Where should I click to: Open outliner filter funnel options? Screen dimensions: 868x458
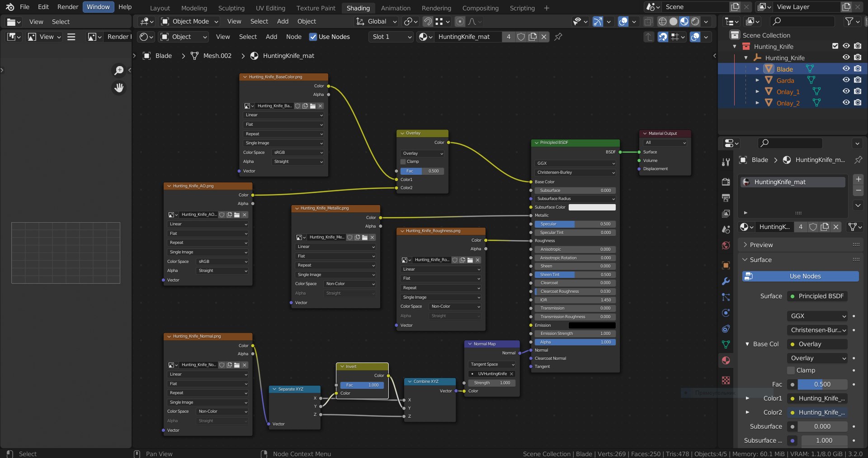point(852,21)
